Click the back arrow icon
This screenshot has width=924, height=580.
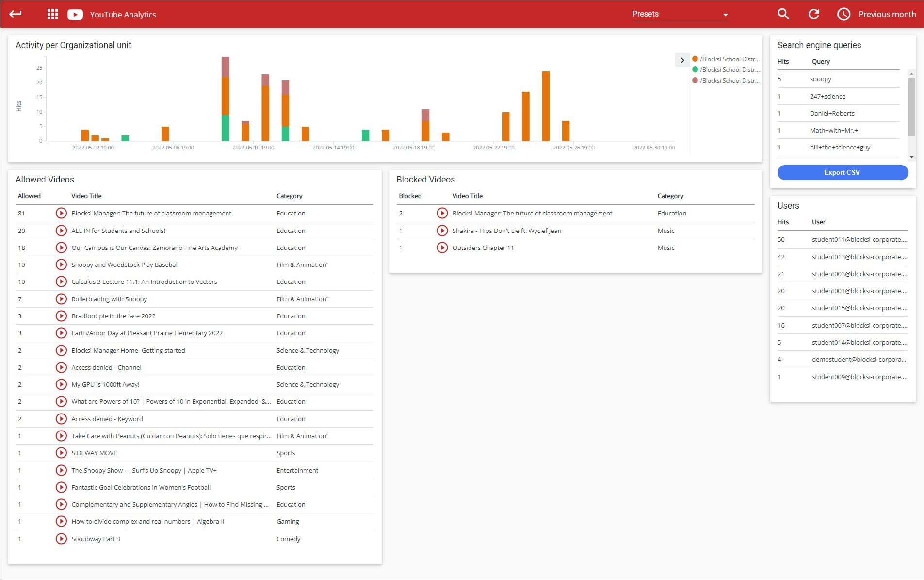[16, 14]
